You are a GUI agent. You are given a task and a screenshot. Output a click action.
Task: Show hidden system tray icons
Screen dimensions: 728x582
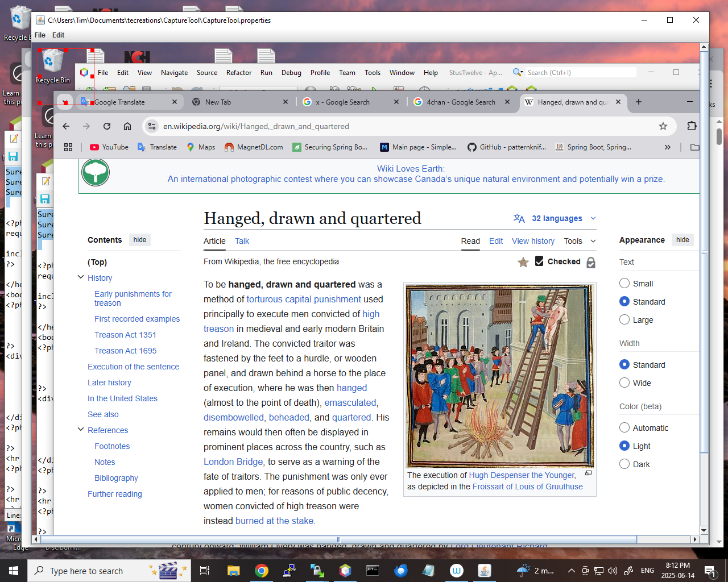(x=571, y=571)
